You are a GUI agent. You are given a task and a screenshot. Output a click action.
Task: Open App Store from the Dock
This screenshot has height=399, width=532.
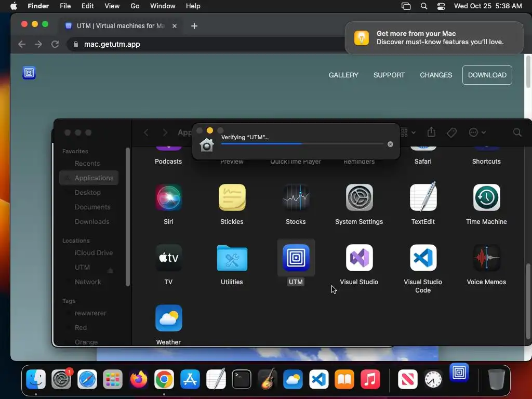click(190, 379)
